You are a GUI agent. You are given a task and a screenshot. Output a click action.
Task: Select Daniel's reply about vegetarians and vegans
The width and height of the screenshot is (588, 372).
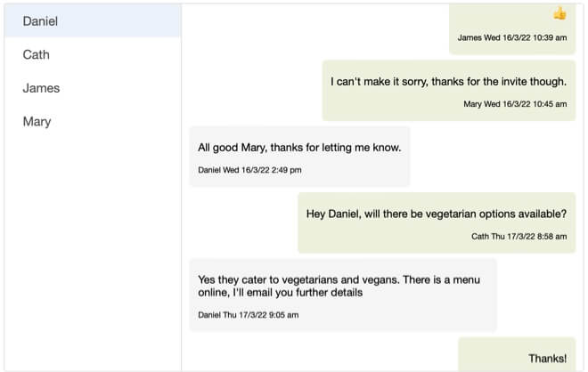pos(343,295)
